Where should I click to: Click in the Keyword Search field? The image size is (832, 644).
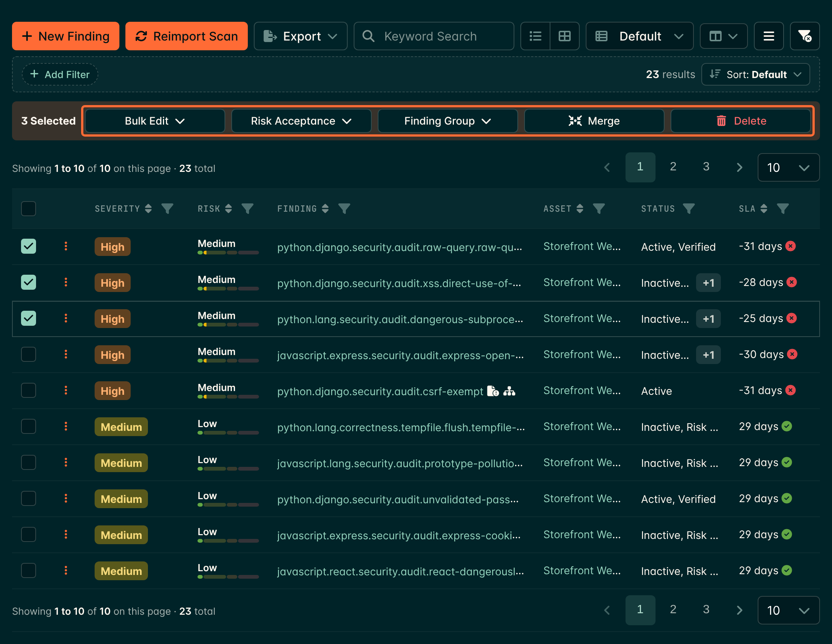434,36
